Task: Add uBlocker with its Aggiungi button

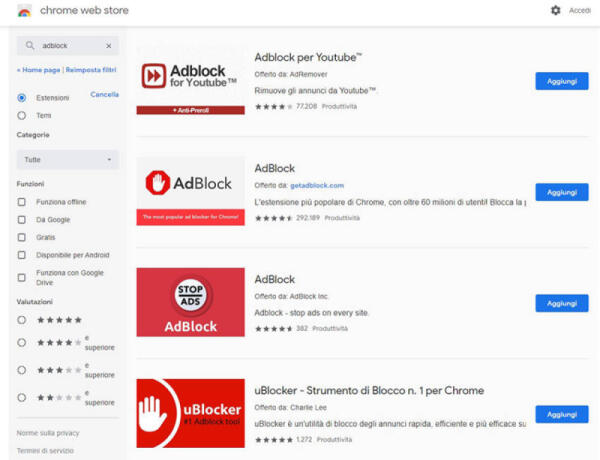Action: point(561,414)
